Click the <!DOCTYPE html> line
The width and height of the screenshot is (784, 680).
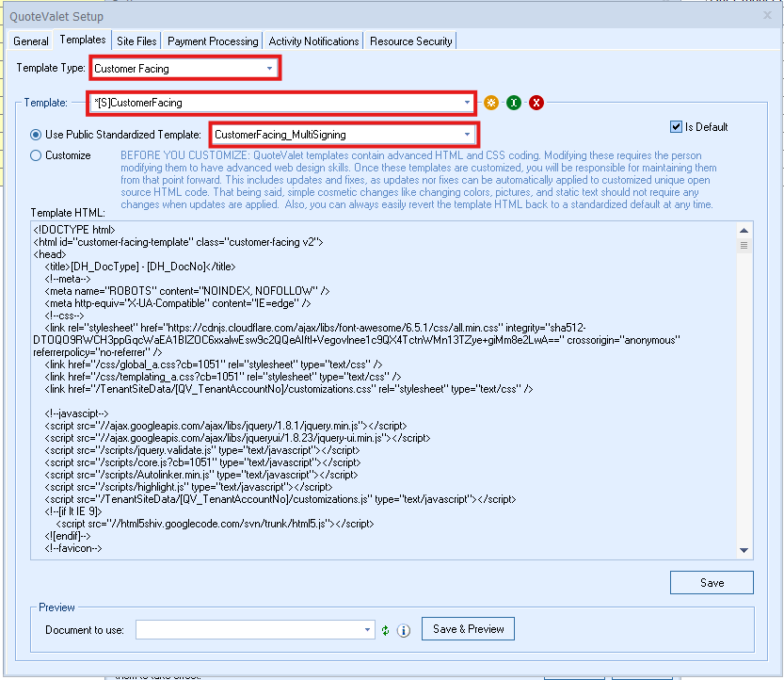tap(74, 230)
